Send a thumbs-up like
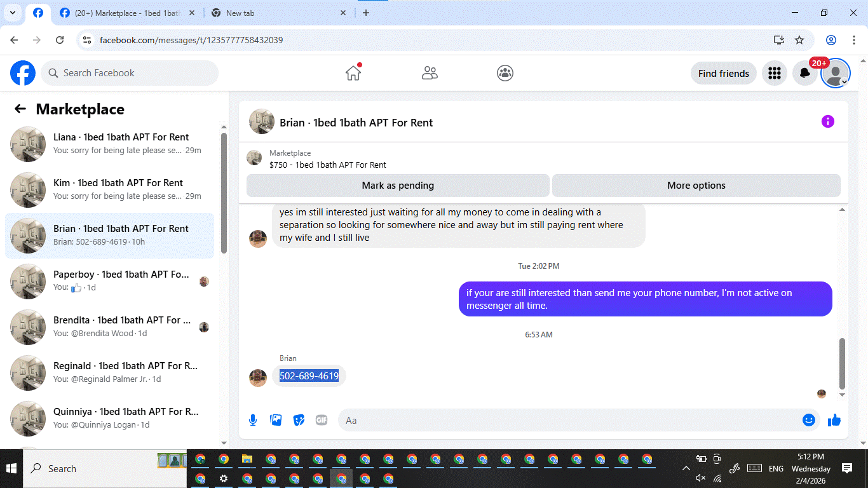 (x=834, y=420)
